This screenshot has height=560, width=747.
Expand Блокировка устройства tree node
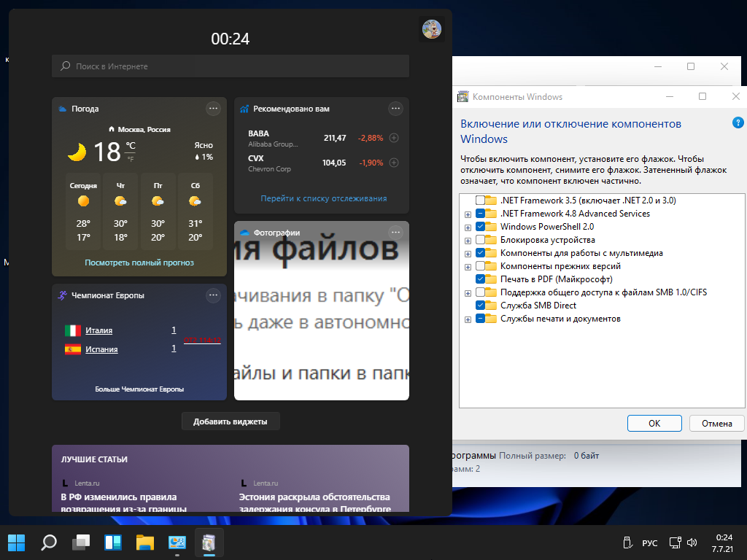pos(468,241)
